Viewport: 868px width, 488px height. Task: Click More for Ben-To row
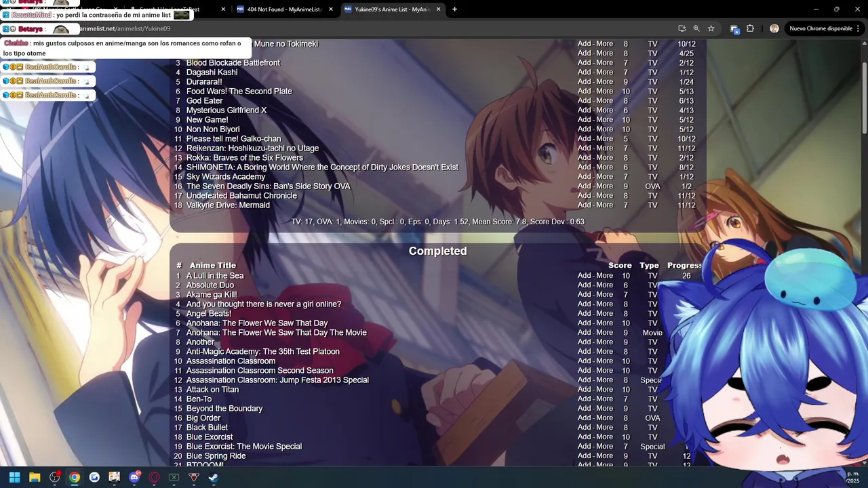coord(605,399)
